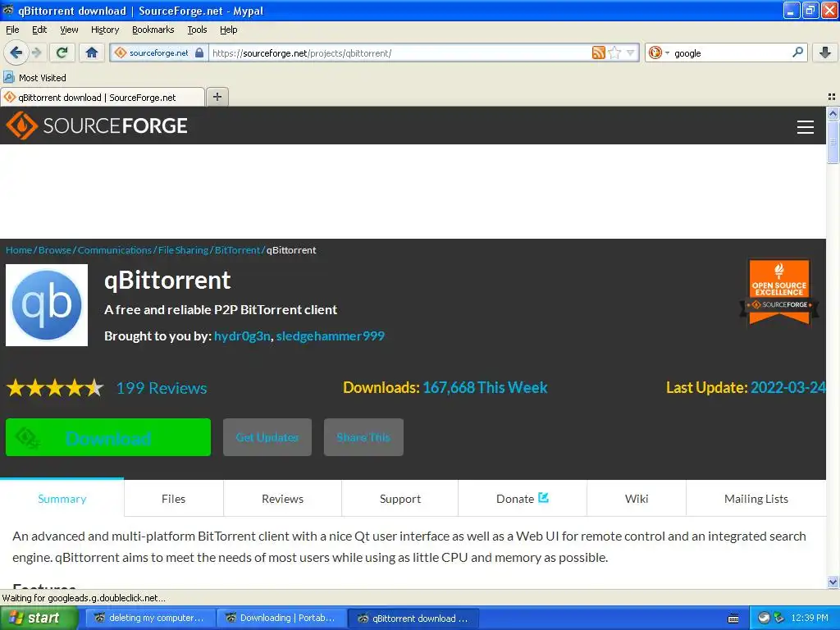Switch to the Support tab
The image size is (840, 630).
coord(400,499)
